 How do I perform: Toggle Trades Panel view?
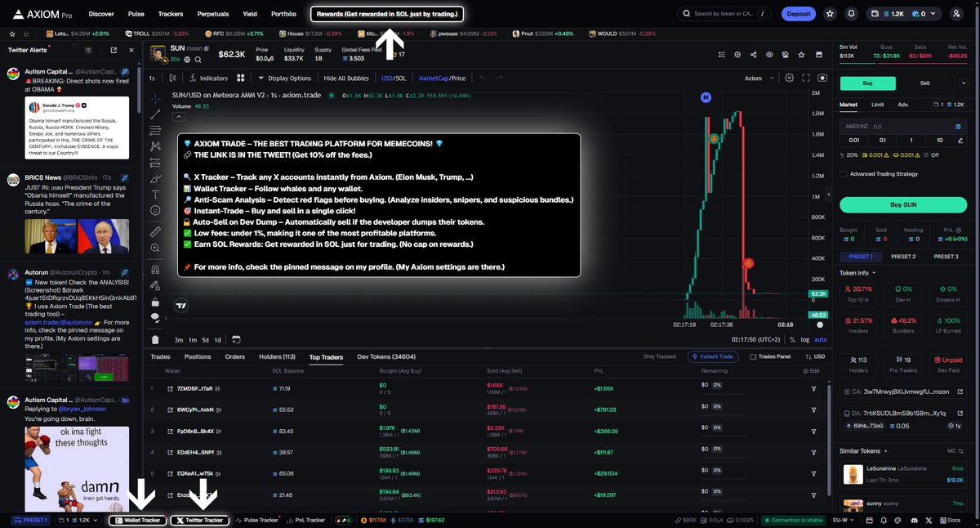click(x=770, y=356)
